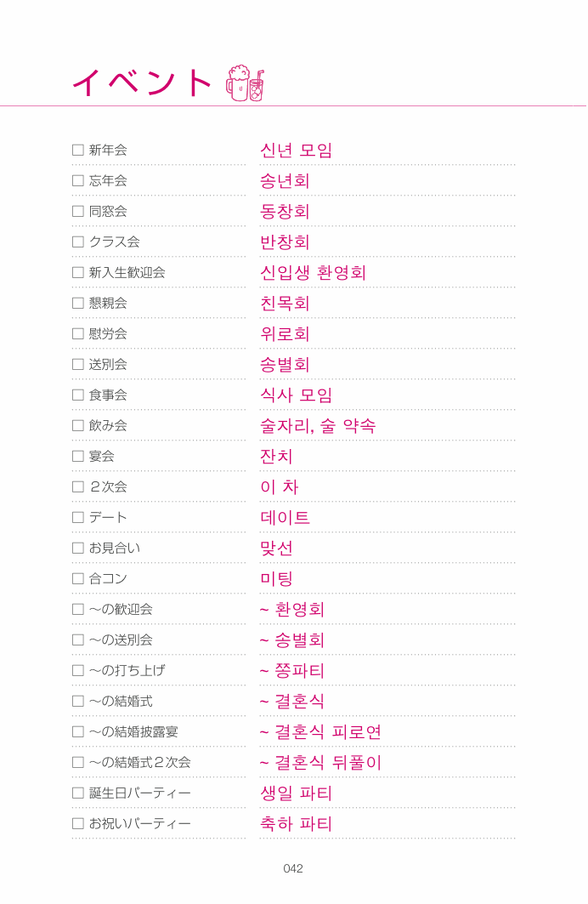Check the お祝いパーティー checkbox
This screenshot has height=904, width=588.
[77, 823]
